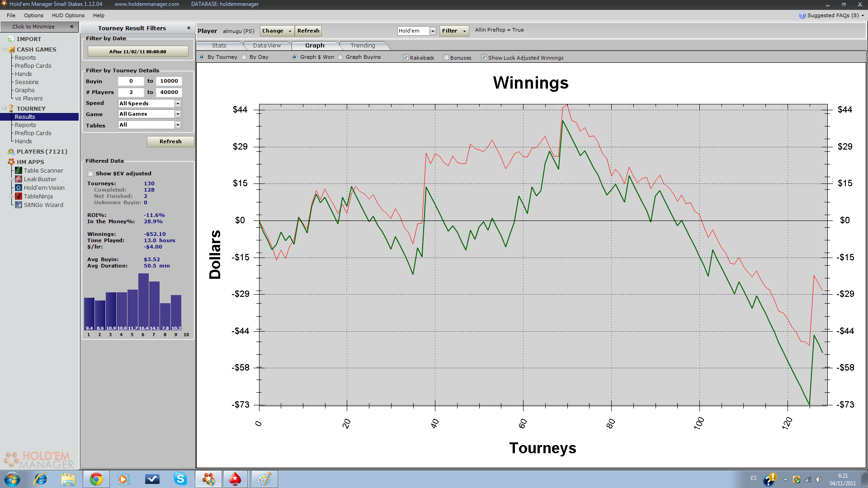868x488 pixels.
Task: Select the By Day radio button
Action: 244,57
